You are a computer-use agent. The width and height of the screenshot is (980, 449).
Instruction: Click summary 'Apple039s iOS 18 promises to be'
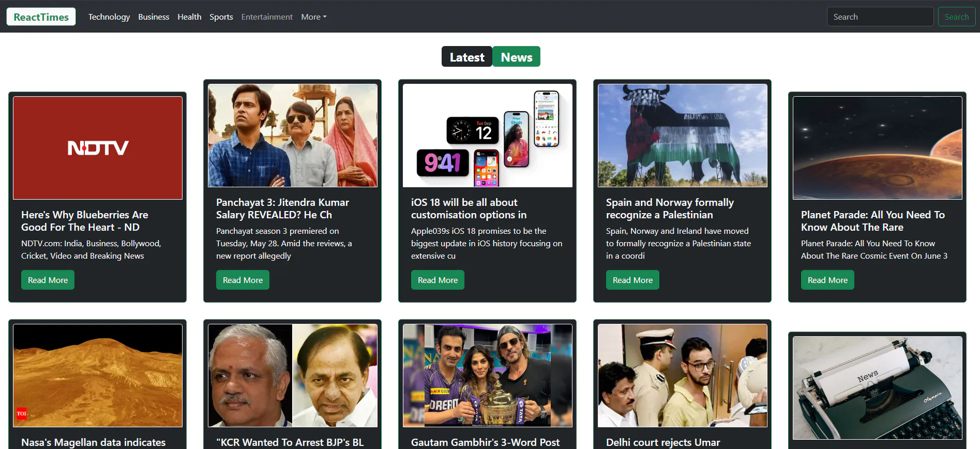click(487, 243)
